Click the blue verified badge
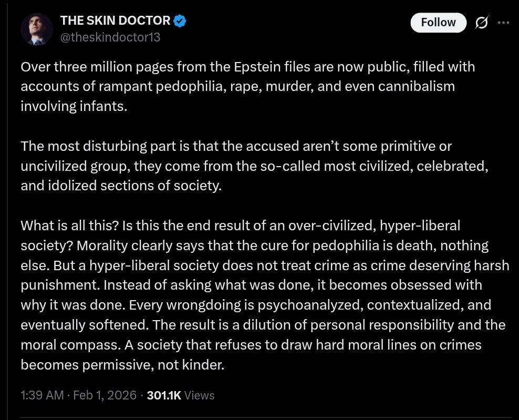Image resolution: width=519 pixels, height=420 pixels. click(180, 21)
